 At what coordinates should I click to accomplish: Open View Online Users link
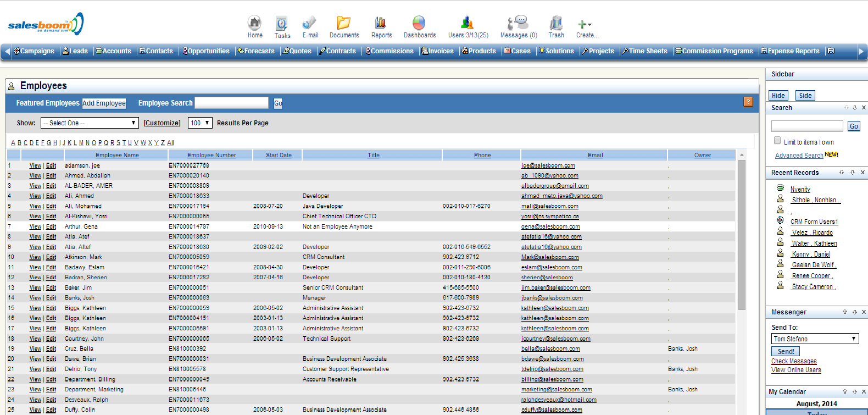796,370
